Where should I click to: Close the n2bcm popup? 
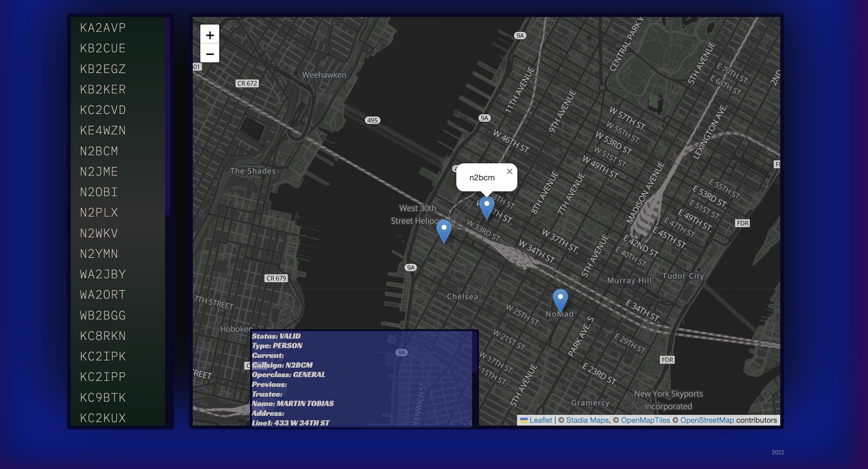(x=509, y=171)
